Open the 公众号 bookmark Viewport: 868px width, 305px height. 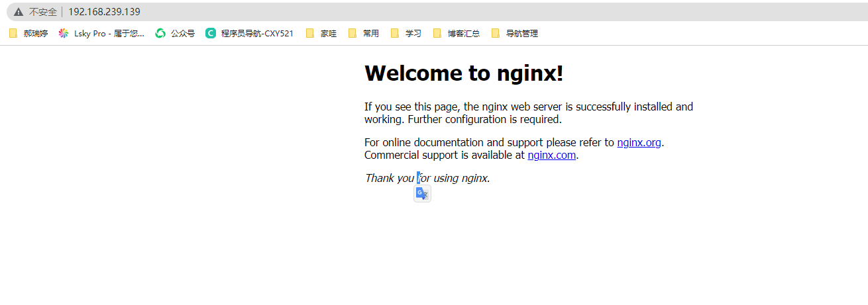pyautogui.click(x=175, y=33)
